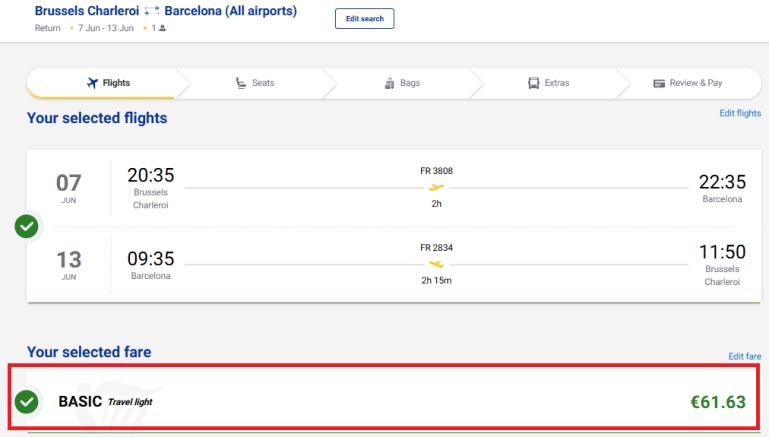Click the seat icon in the Seats step
The height and width of the screenshot is (437, 769).
tap(240, 83)
